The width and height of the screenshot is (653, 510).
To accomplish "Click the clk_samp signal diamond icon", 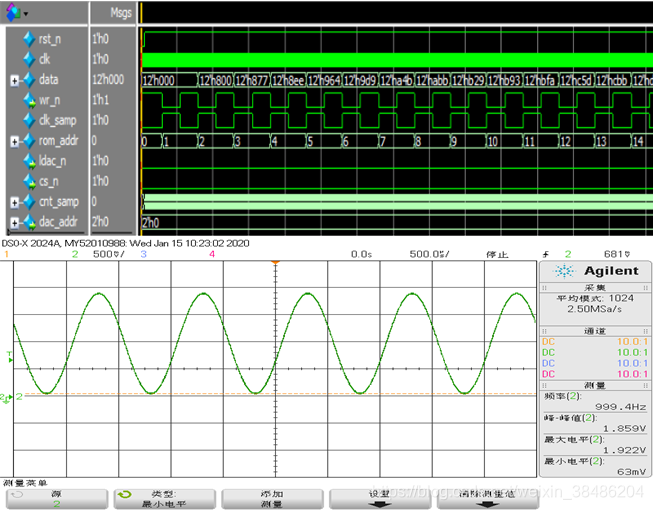I will pos(29,120).
